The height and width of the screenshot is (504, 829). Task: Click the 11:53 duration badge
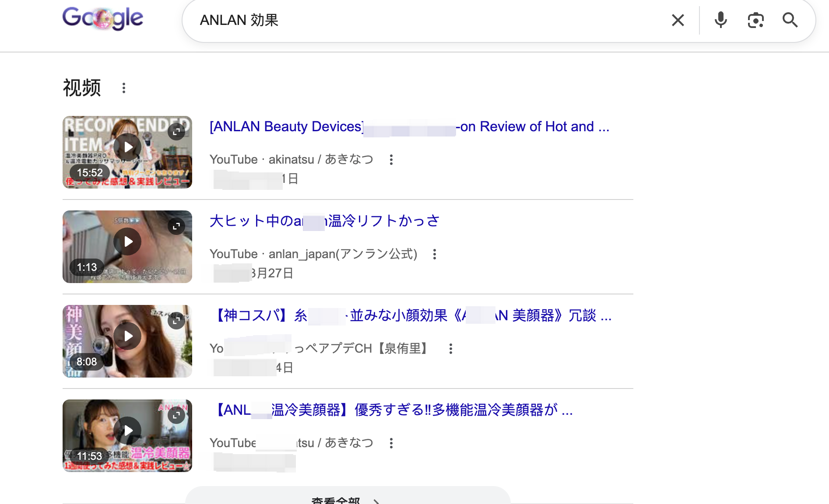tap(89, 456)
